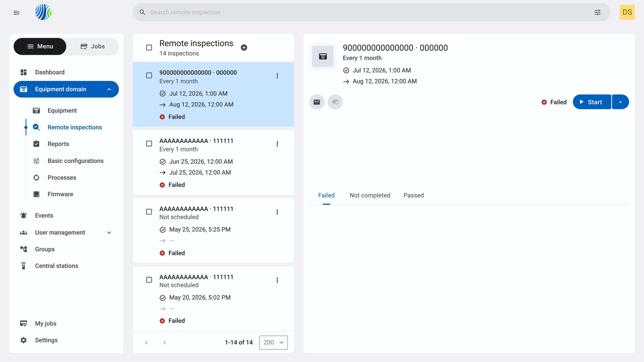Focus the Search remote inspection field

371,12
